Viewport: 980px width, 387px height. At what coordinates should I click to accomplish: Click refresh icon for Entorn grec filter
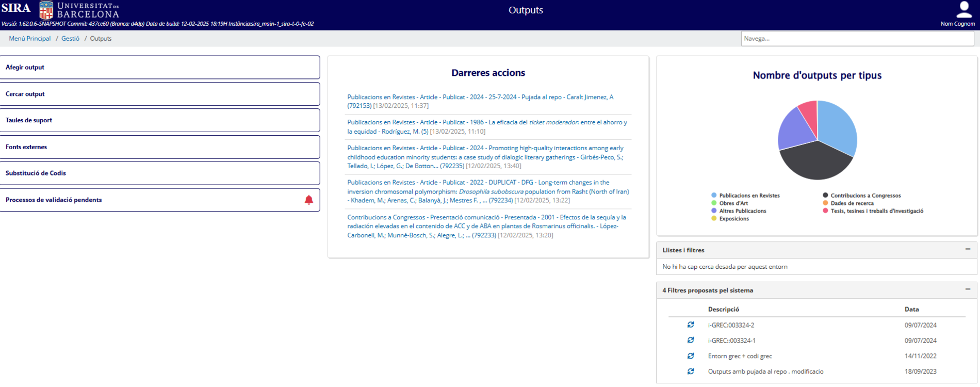(691, 356)
